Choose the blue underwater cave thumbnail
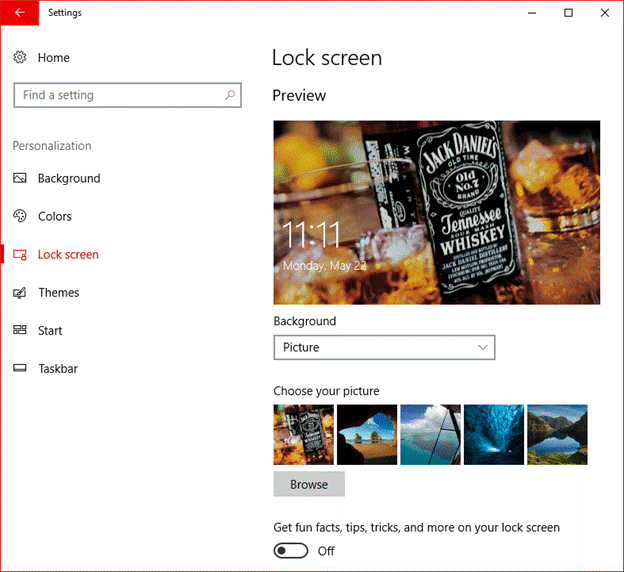The width and height of the screenshot is (624, 572). (494, 435)
